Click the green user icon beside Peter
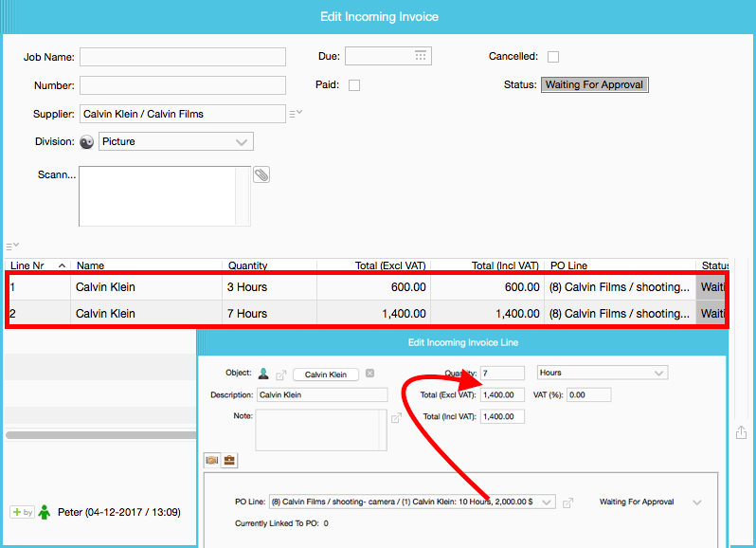The height and width of the screenshot is (548, 756). click(45, 512)
